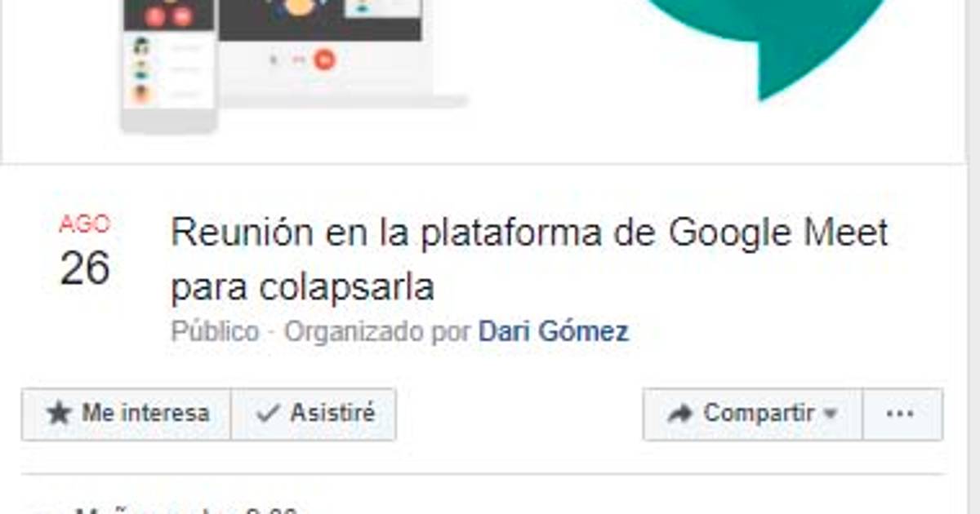
Task: Click the red hang-up button on laptop illustration
Action: pos(325,59)
